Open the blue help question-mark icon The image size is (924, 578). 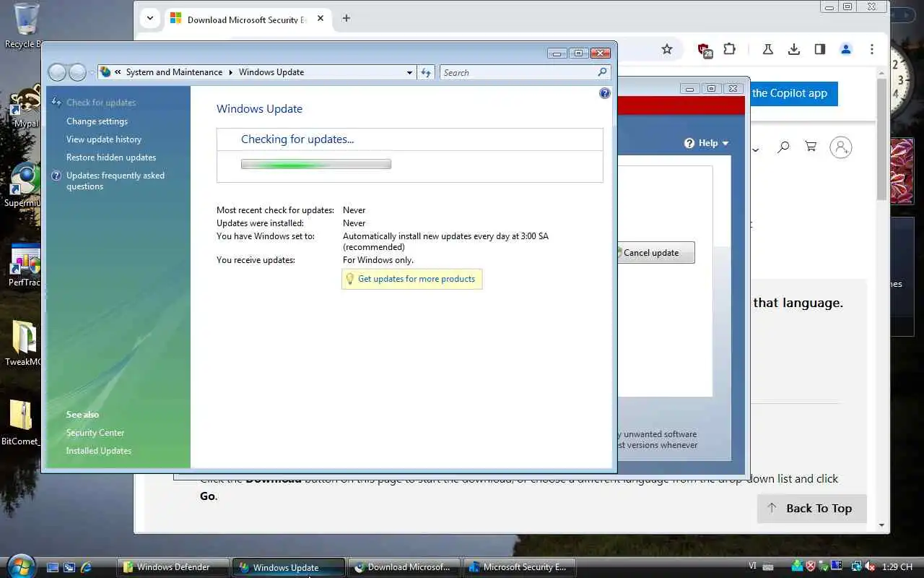pyautogui.click(x=605, y=93)
